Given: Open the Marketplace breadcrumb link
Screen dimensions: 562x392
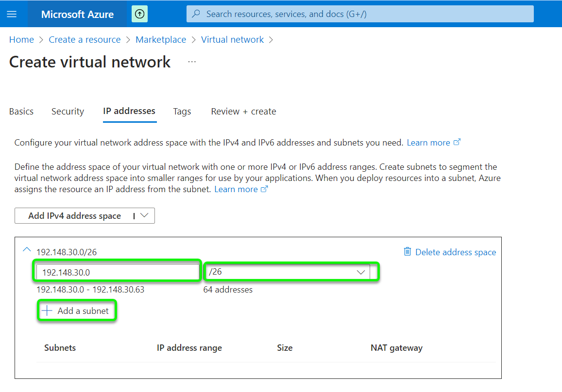Looking at the screenshot, I should 161,39.
